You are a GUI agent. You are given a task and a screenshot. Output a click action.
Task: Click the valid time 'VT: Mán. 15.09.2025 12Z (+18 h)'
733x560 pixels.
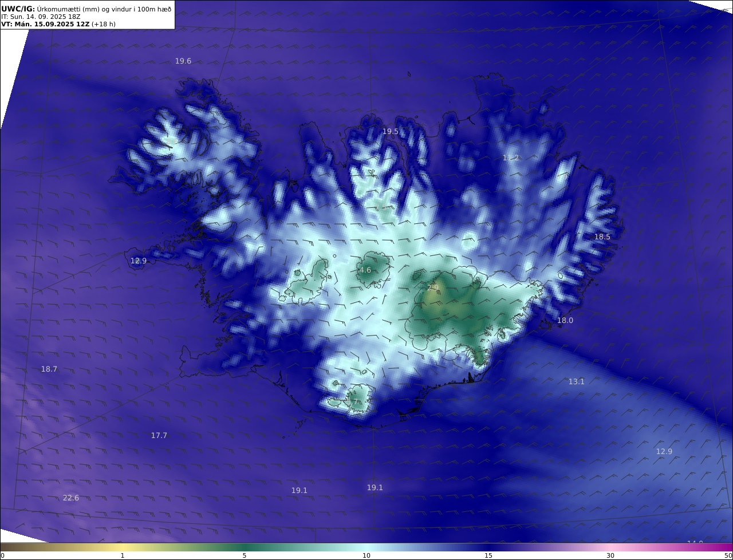click(x=58, y=24)
